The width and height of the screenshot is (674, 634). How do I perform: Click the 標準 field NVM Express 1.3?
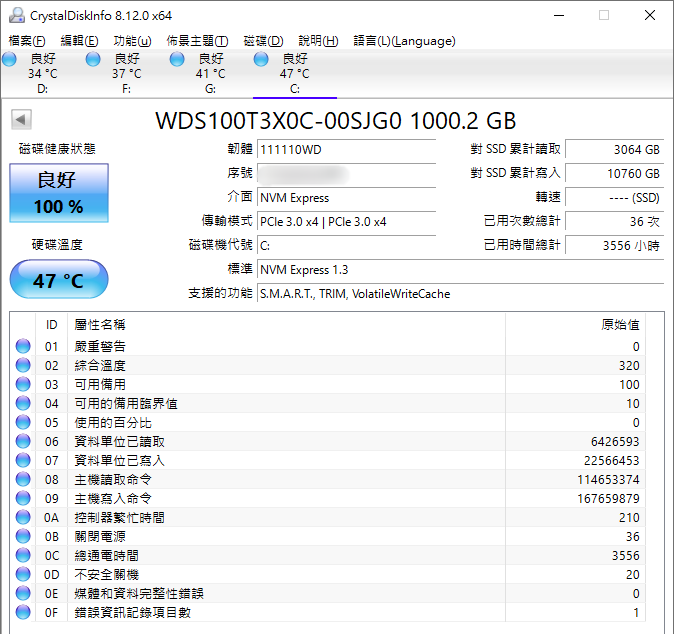click(x=460, y=270)
